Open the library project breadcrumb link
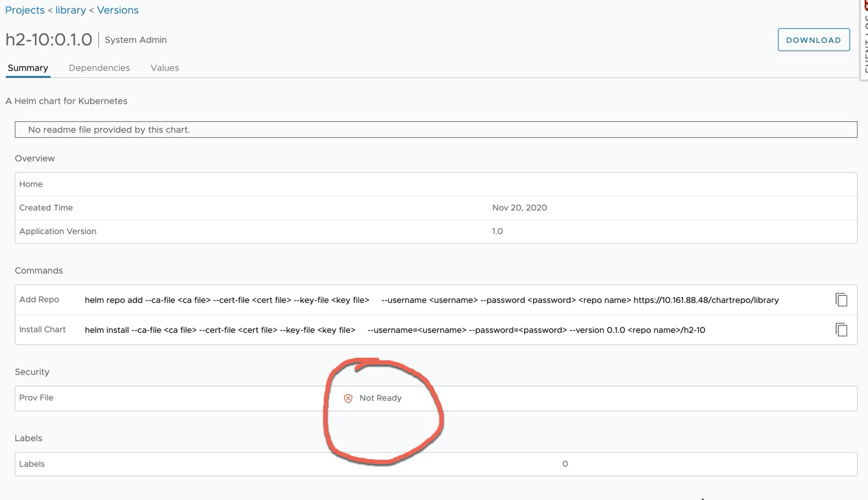 point(70,10)
